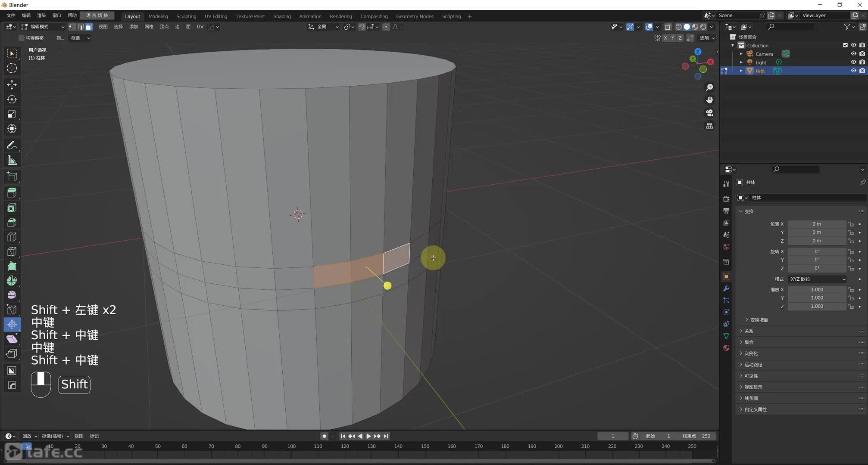Toggle X-ray display button
Viewport: 868px width, 465px height.
[x=668, y=27]
